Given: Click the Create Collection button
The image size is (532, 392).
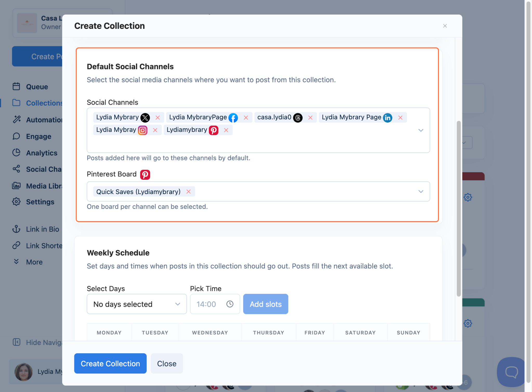Looking at the screenshot, I should click(x=110, y=363).
